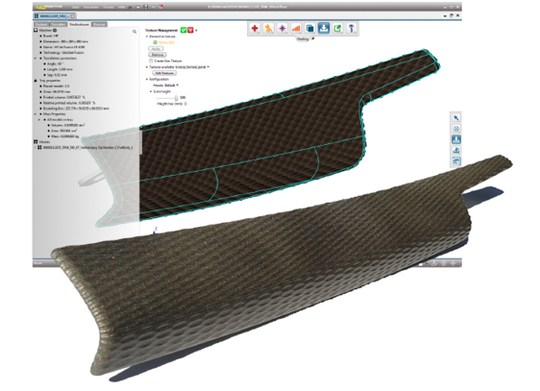Select the picker tool icon in the right sidebar
The height and width of the screenshot is (391, 540).
click(456, 118)
